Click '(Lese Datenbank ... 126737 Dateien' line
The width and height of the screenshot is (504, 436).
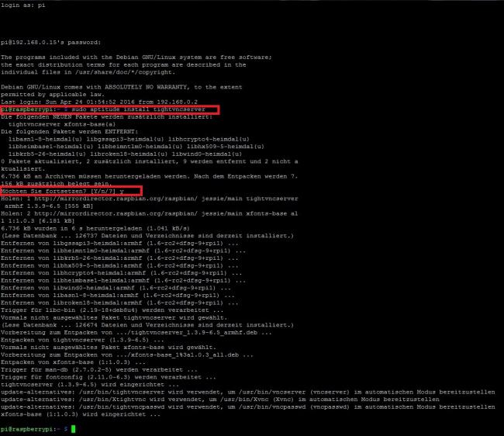147,236
